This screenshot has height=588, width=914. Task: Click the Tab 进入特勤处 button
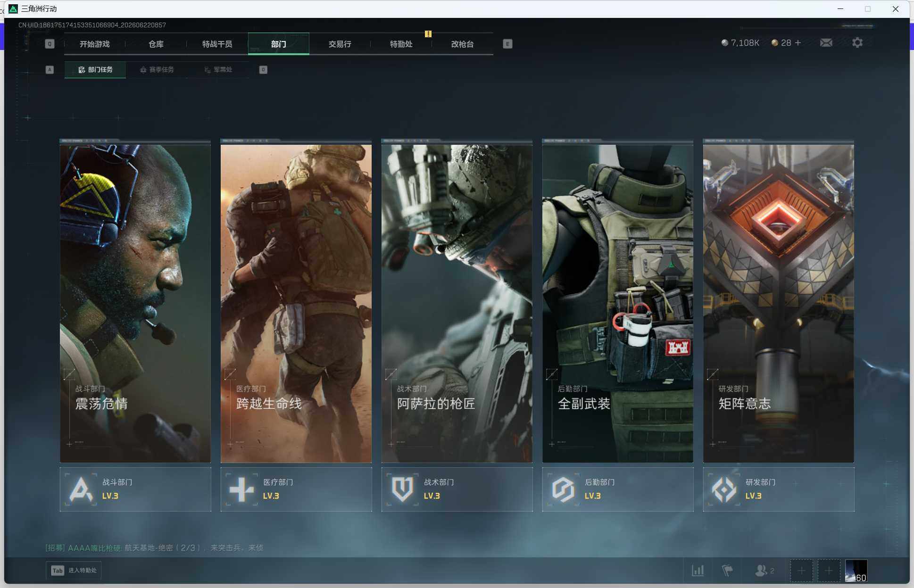[x=74, y=571]
